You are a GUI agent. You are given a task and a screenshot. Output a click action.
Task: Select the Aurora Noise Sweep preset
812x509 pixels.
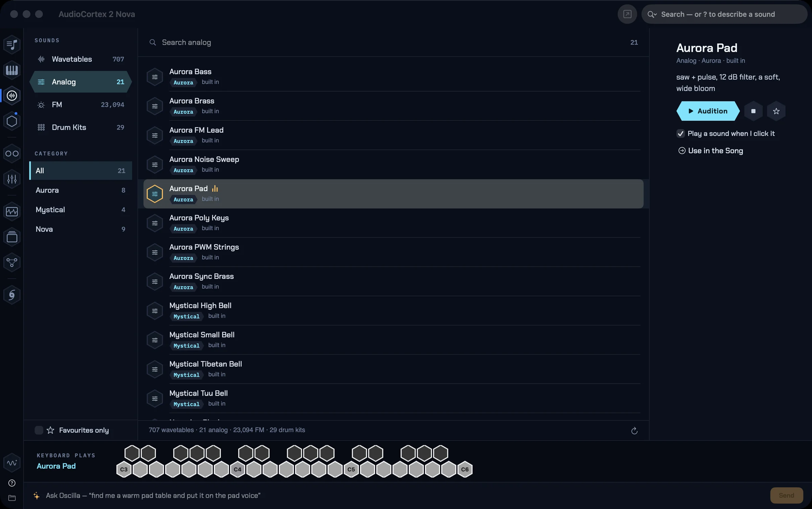[x=393, y=164]
